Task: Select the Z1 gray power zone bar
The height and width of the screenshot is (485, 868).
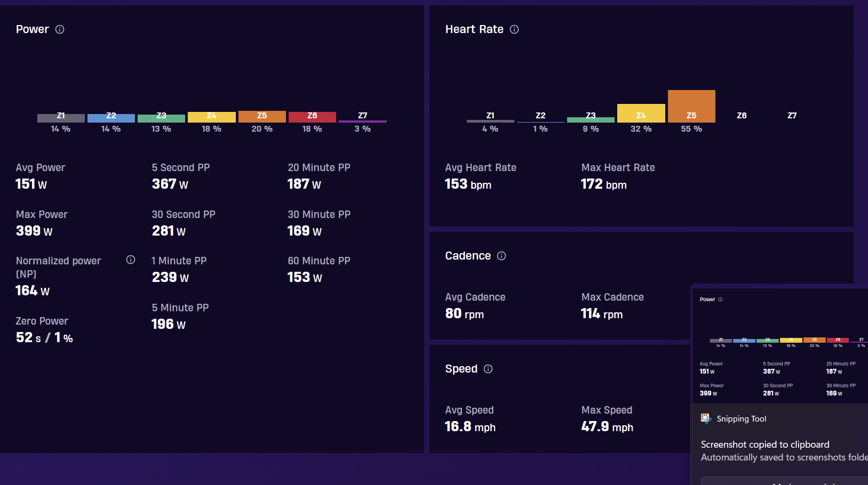Action: [61, 118]
